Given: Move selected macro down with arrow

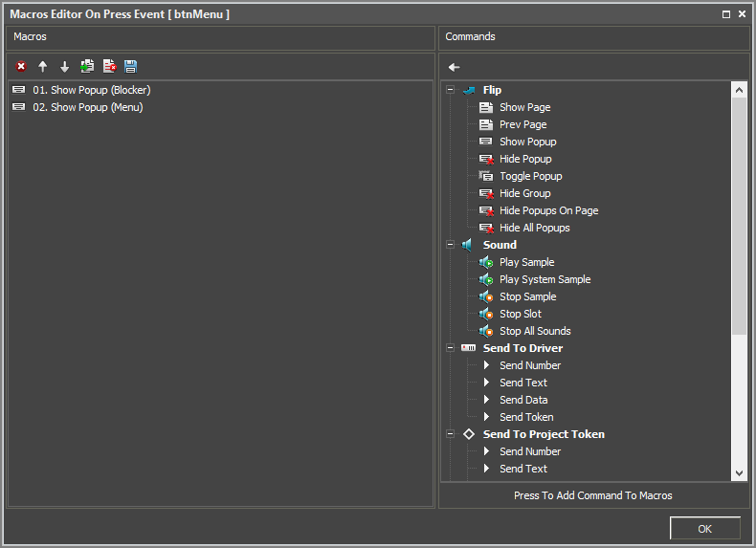Looking at the screenshot, I should pyautogui.click(x=65, y=67).
